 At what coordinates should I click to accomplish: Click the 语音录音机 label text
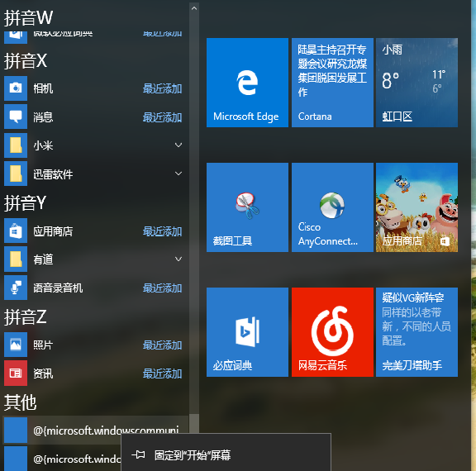(58, 288)
